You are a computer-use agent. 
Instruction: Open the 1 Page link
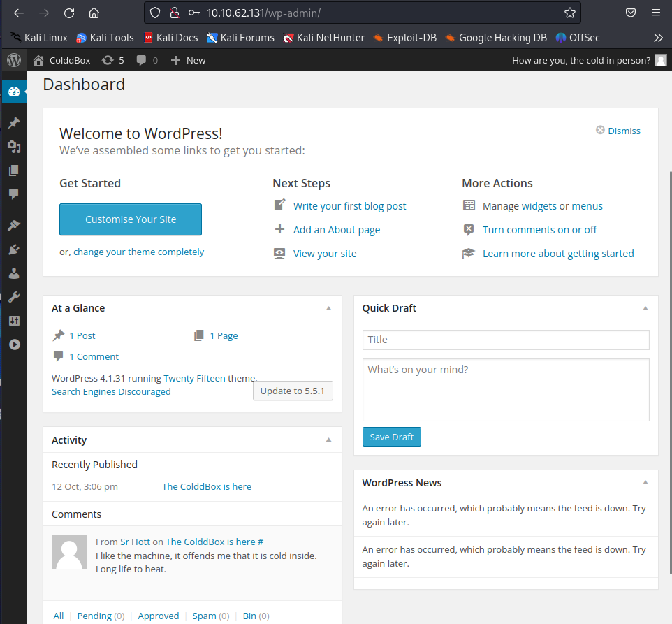click(224, 335)
